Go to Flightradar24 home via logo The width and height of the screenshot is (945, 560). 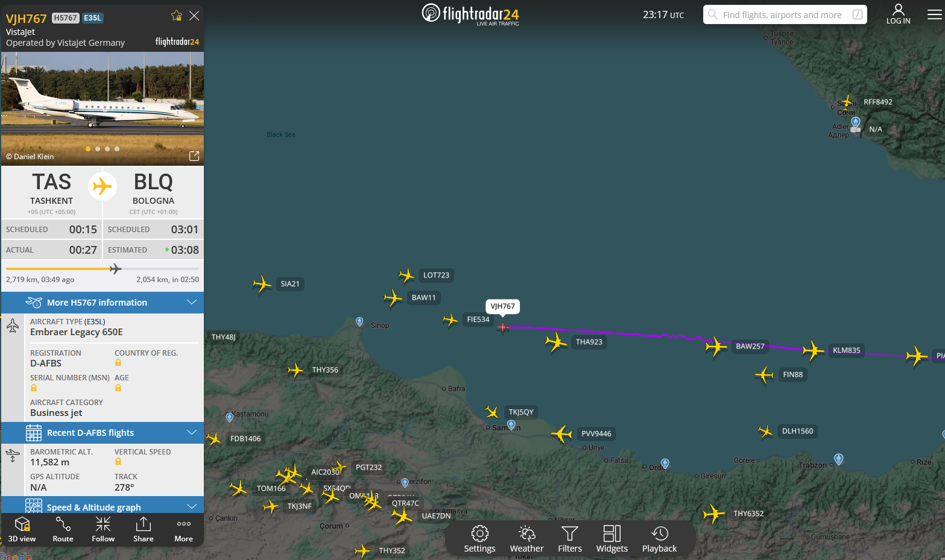point(470,14)
